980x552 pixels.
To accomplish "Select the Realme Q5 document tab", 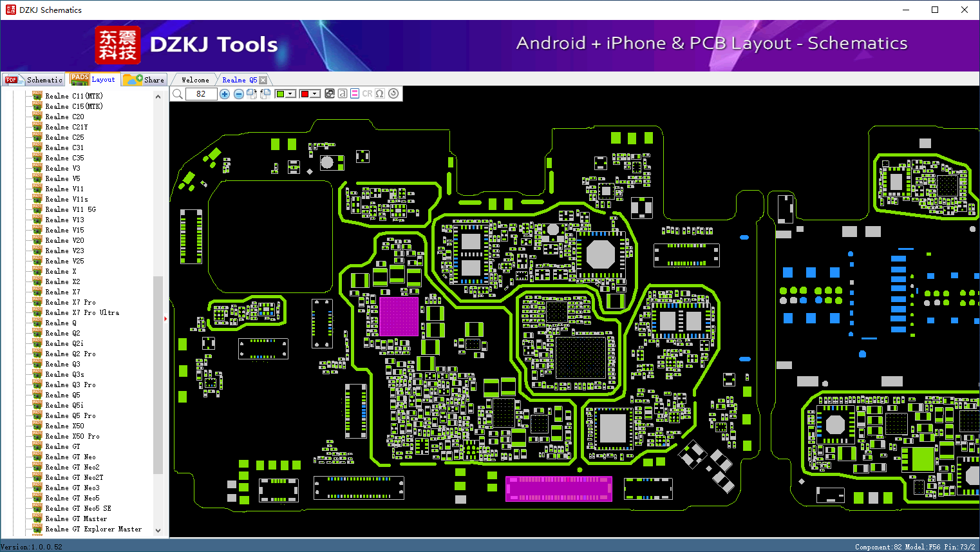I will coord(240,80).
